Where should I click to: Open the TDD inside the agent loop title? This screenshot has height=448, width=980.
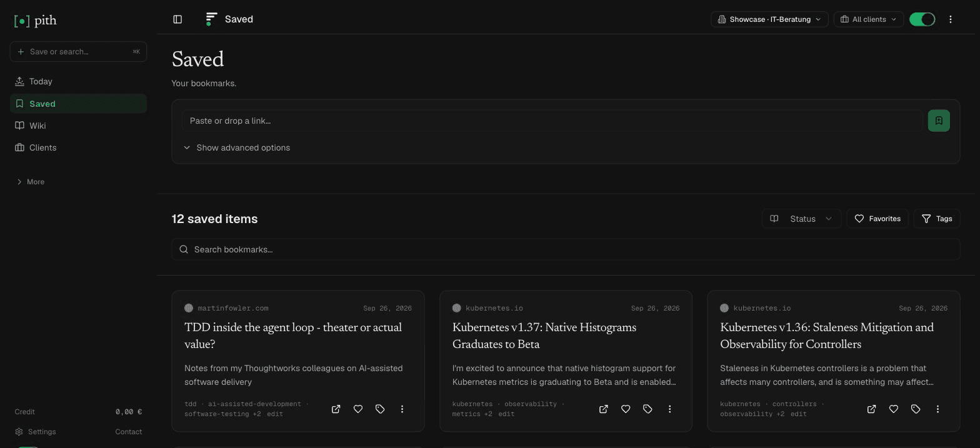click(x=293, y=336)
